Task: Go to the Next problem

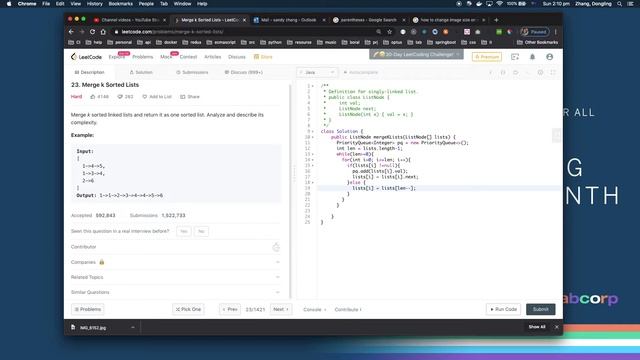Action: 280,309
